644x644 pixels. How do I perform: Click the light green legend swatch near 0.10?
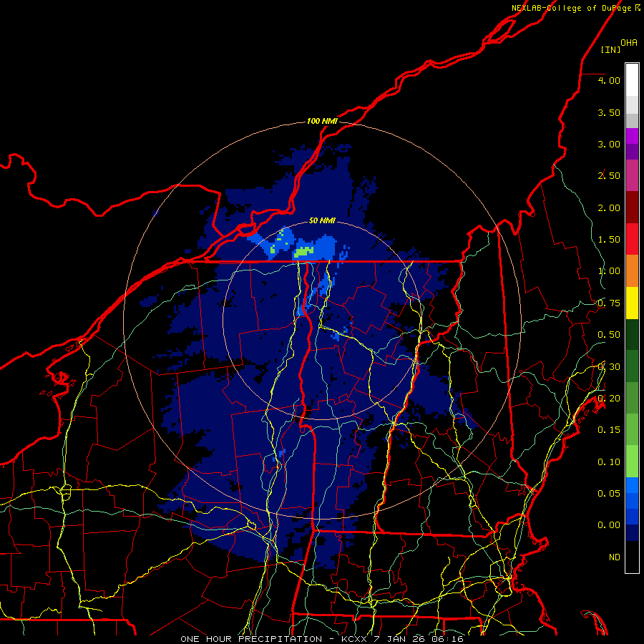coord(632,462)
